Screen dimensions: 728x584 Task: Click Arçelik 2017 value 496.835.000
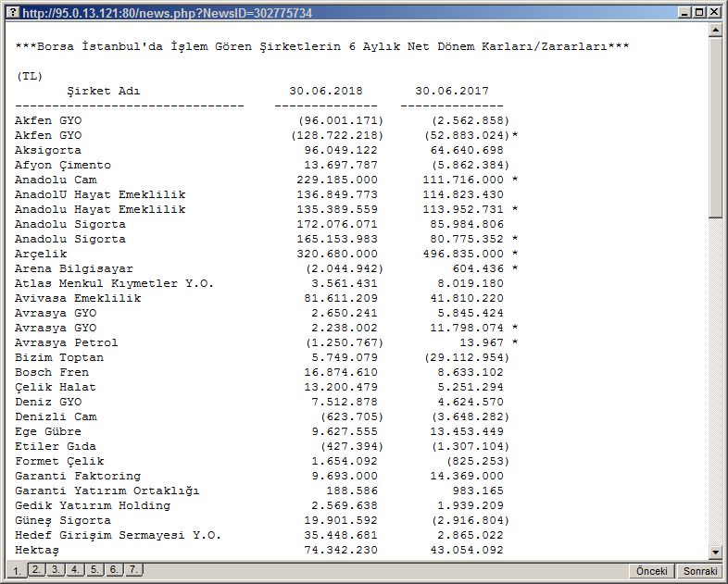click(463, 255)
